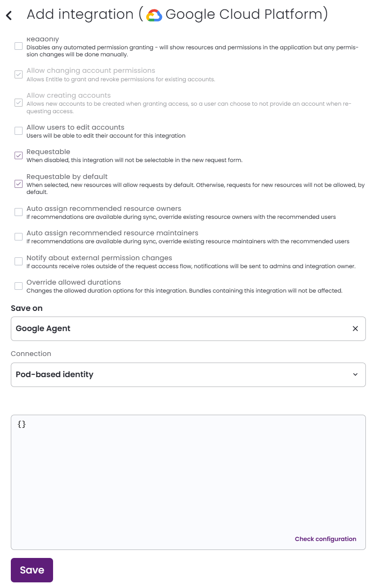Go back using the left chevron arrow
The image size is (372, 588).
pyautogui.click(x=8, y=15)
